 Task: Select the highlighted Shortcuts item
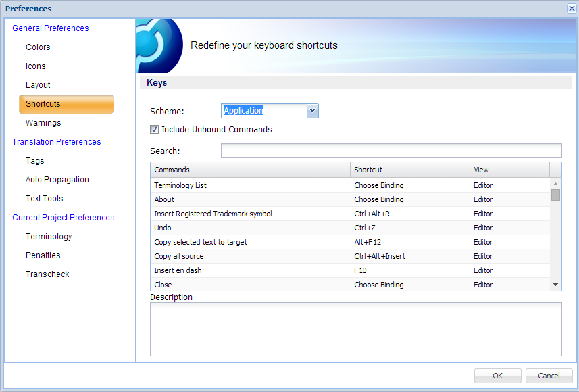pyautogui.click(x=66, y=104)
